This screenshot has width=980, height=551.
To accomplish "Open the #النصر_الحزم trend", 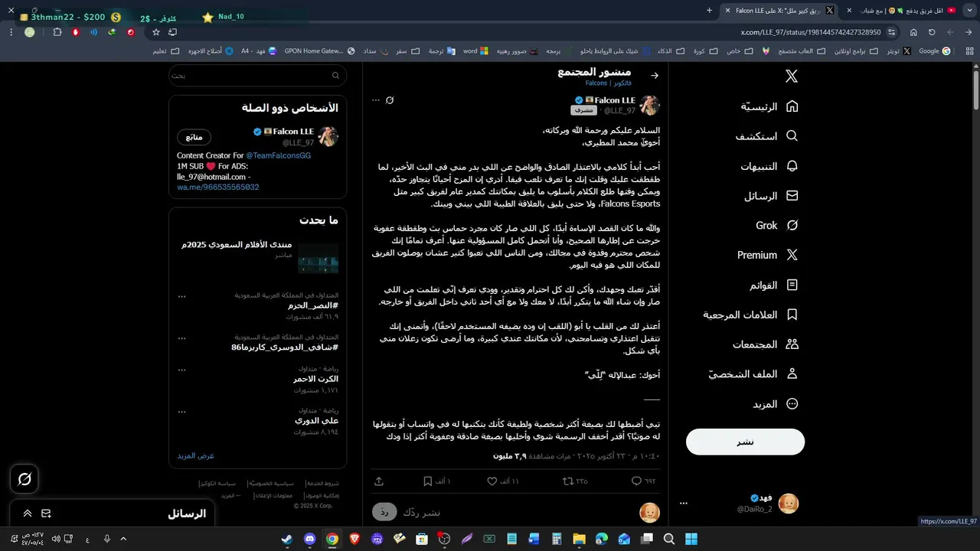I will tap(313, 305).
